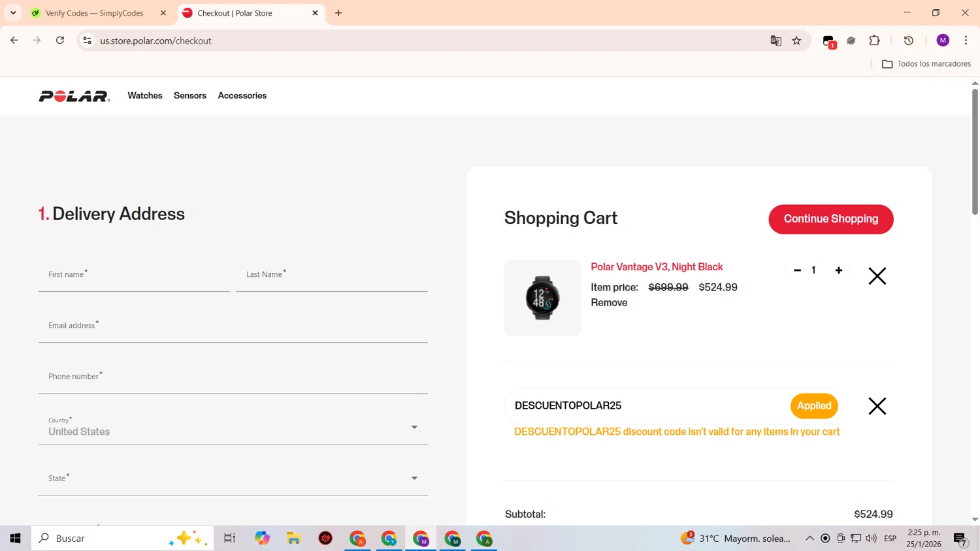Click the orange Applied button
The image size is (980, 551).
click(x=814, y=406)
